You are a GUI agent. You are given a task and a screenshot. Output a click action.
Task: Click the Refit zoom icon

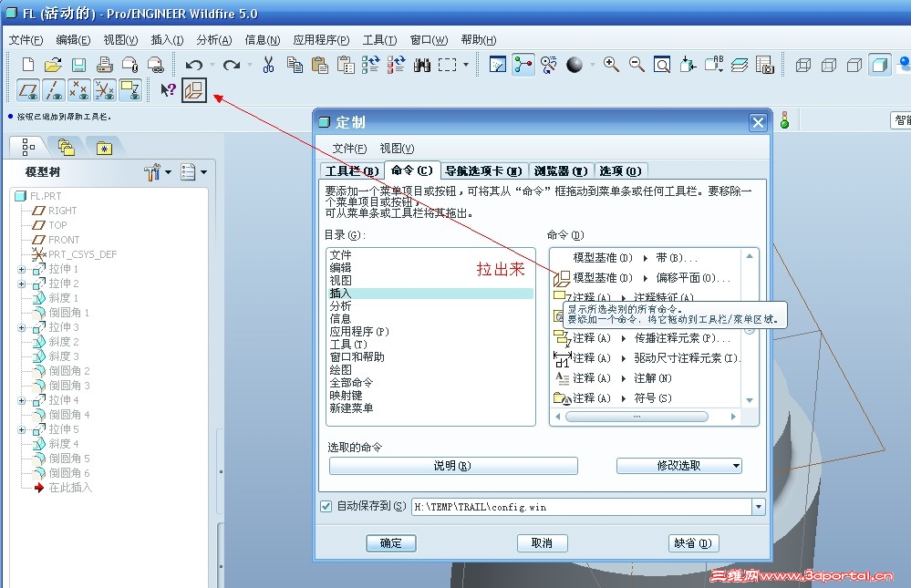click(662, 65)
